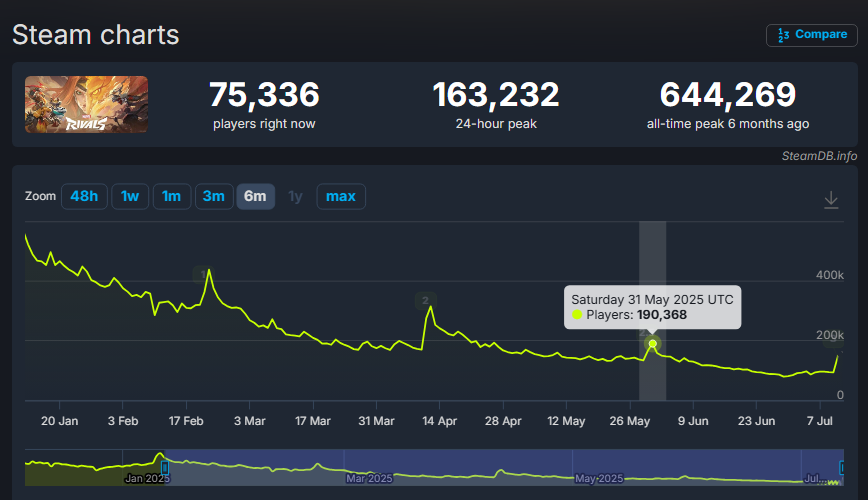Screen dimensions: 868x500
Task: Click the SteamDB.info credit text
Action: 819,156
